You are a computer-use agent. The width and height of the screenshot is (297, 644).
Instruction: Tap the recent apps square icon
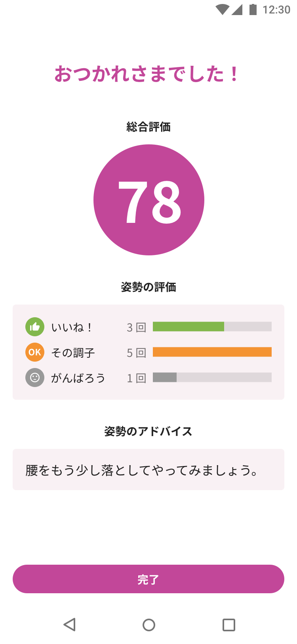pos(228,625)
